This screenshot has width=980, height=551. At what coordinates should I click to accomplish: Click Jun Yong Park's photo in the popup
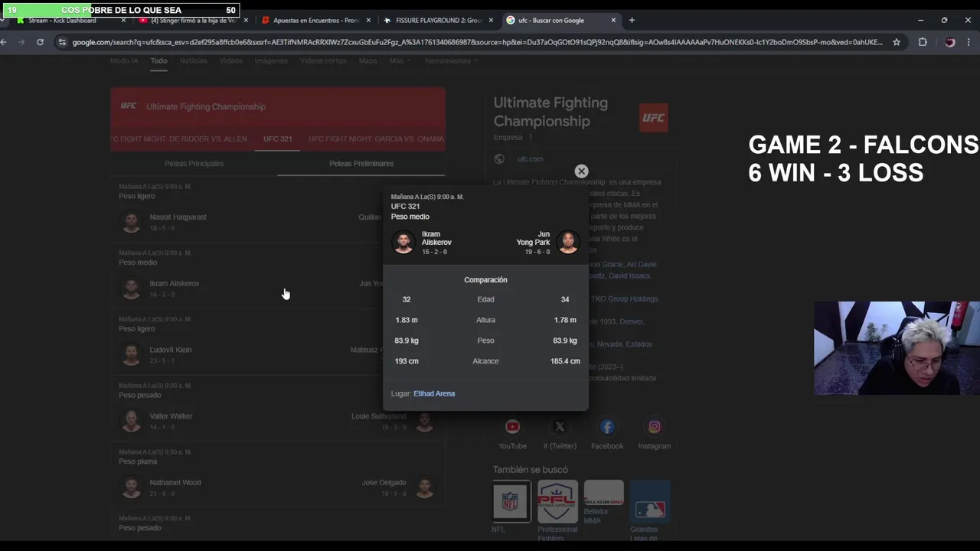pyautogui.click(x=568, y=243)
